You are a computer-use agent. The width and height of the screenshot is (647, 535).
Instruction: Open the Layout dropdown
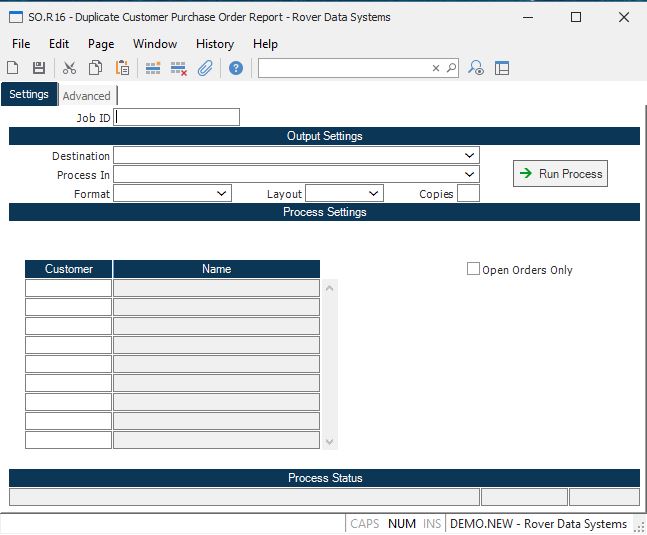tap(373, 194)
